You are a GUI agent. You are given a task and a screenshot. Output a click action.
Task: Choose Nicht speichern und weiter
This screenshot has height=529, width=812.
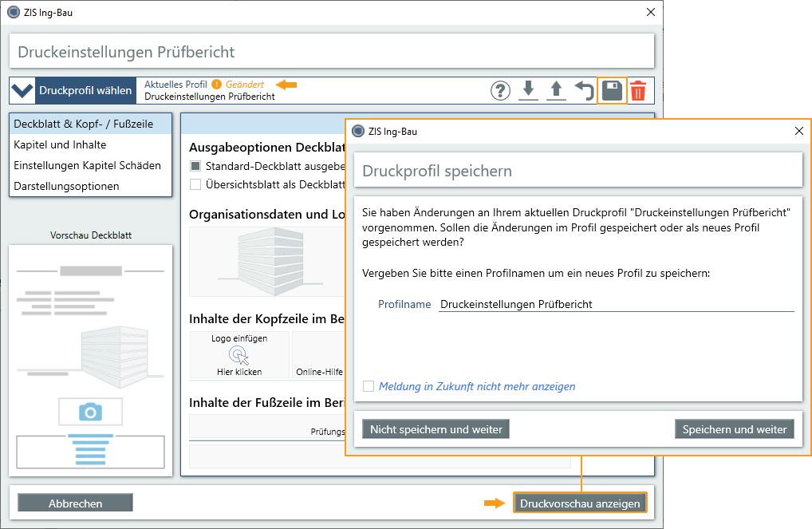tap(435, 428)
